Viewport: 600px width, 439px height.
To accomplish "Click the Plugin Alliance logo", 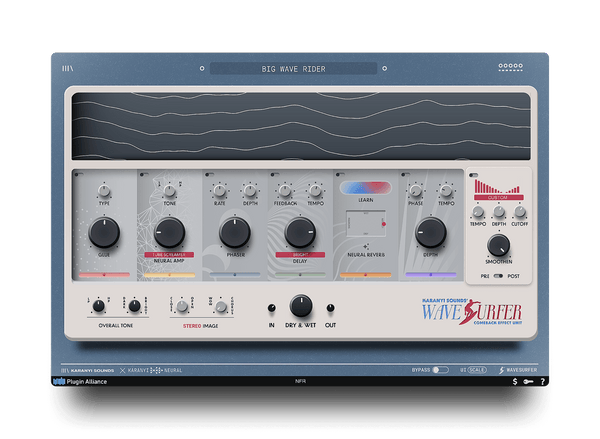I will click(82, 381).
